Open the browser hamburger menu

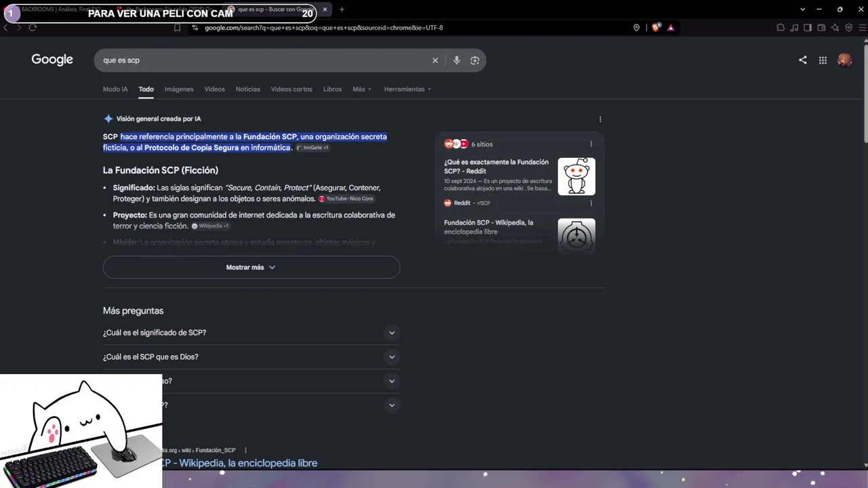862,28
